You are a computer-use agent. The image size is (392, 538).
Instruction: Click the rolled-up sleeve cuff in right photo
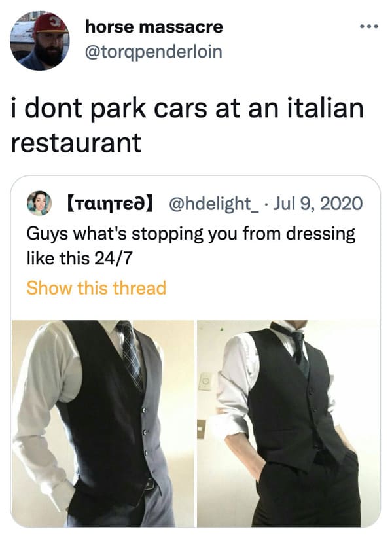(x=228, y=425)
